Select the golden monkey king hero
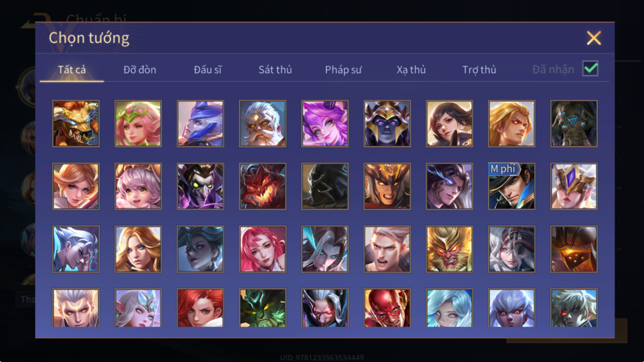The image size is (644, 362). pos(449,249)
